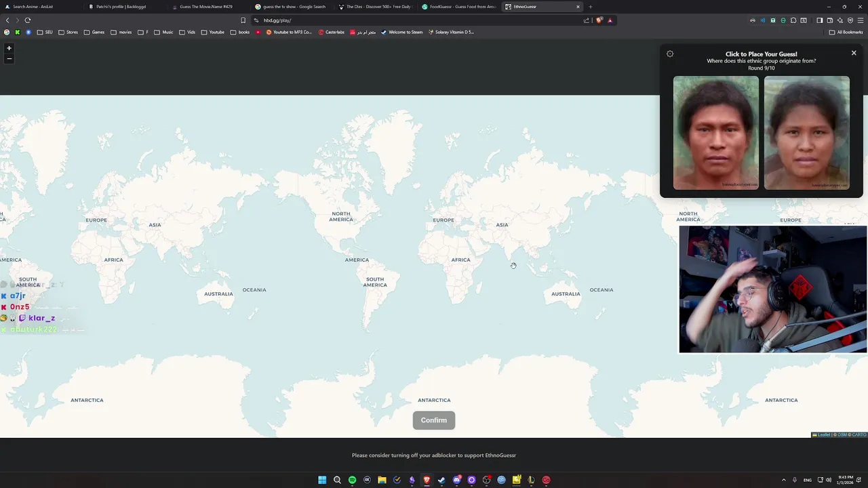Open the browser main menu

861,20
